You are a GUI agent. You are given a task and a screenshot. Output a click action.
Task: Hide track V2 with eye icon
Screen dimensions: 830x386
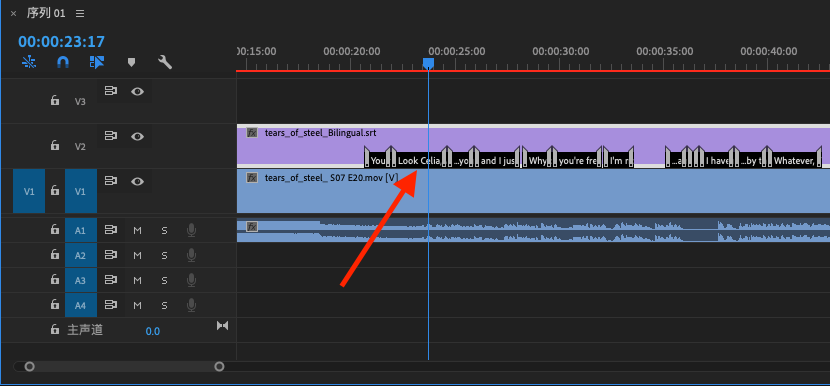tap(138, 137)
